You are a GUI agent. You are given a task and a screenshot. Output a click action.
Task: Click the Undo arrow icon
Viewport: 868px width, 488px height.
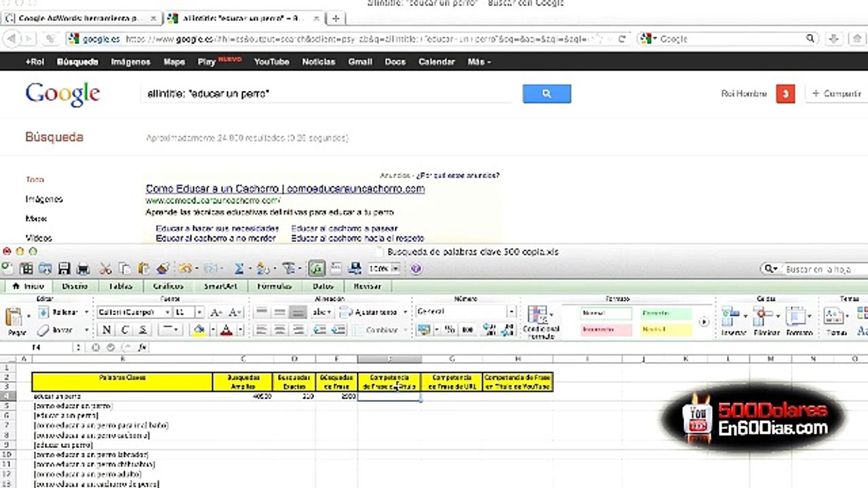click(185, 268)
